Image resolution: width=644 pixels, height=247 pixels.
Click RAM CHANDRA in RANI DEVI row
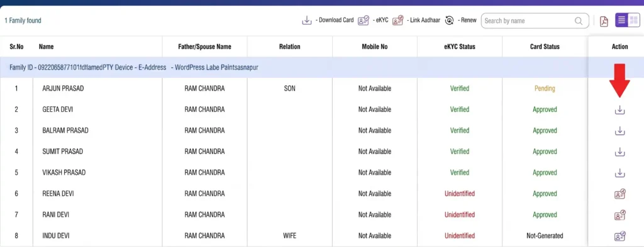coord(204,214)
